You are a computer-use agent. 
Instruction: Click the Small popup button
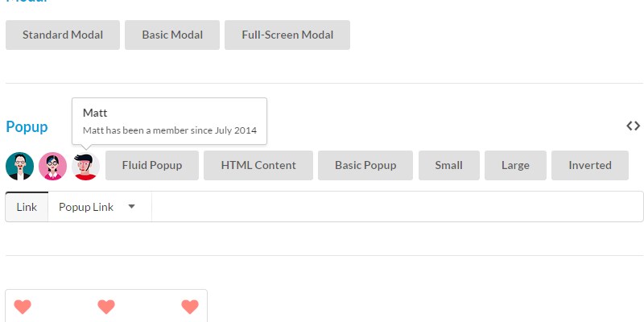[449, 165]
